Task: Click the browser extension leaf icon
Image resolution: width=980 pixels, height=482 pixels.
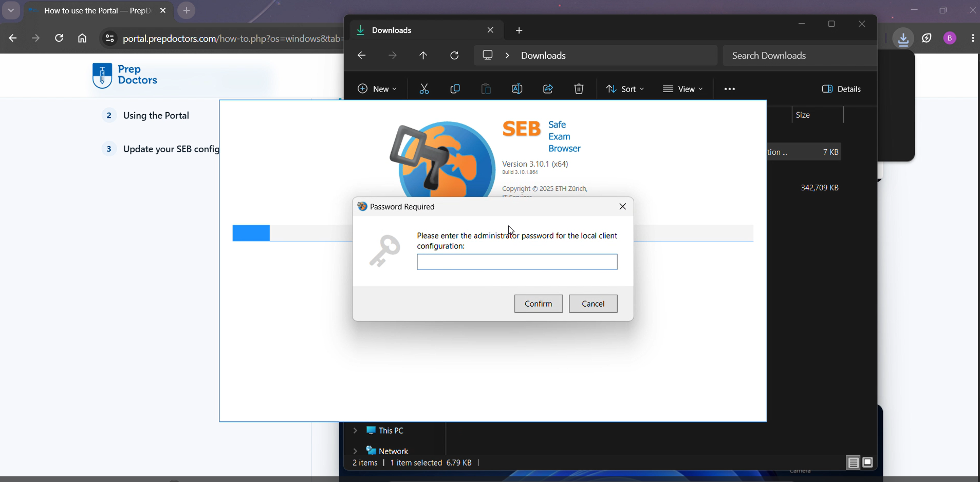Action: point(927,39)
